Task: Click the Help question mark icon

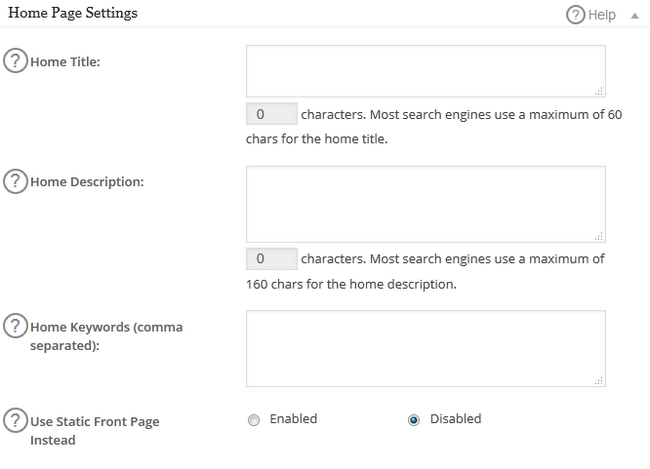Action: 575,15
